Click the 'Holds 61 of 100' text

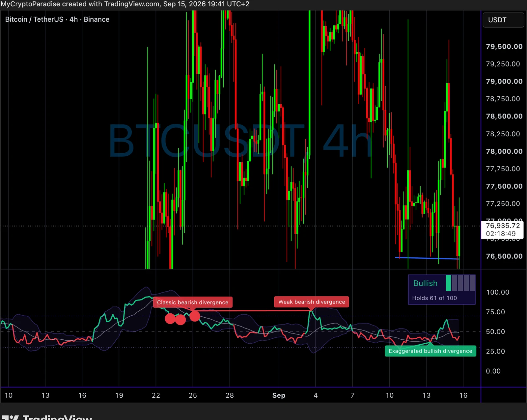(434, 298)
